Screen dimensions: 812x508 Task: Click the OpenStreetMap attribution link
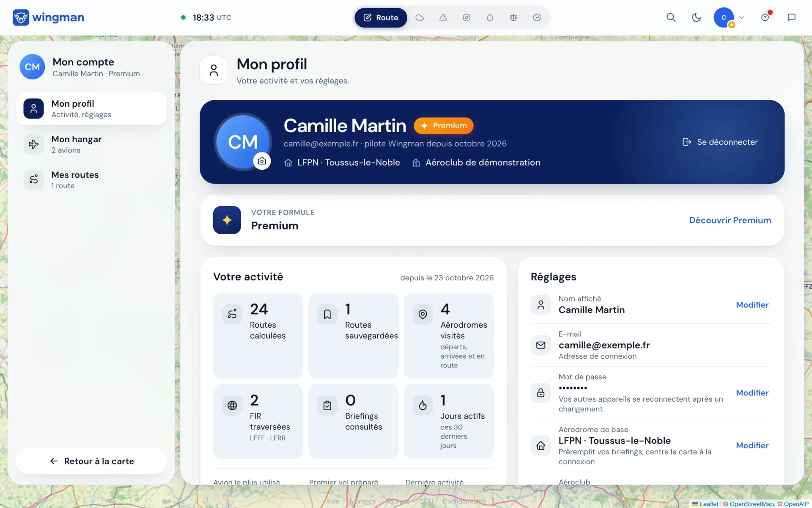point(752,504)
